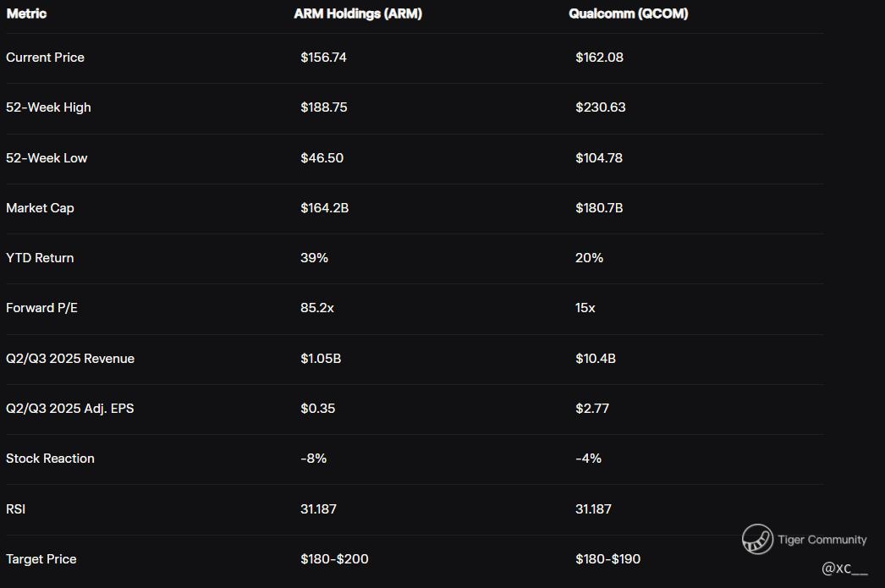
Task: Click the Metric column header
Action: pos(26,14)
